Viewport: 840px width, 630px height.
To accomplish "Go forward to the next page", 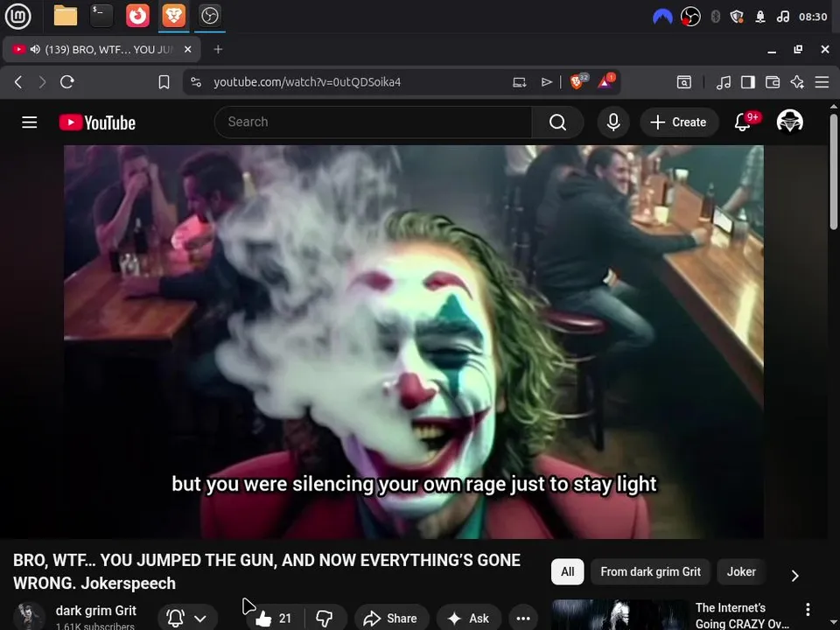I will tap(42, 82).
